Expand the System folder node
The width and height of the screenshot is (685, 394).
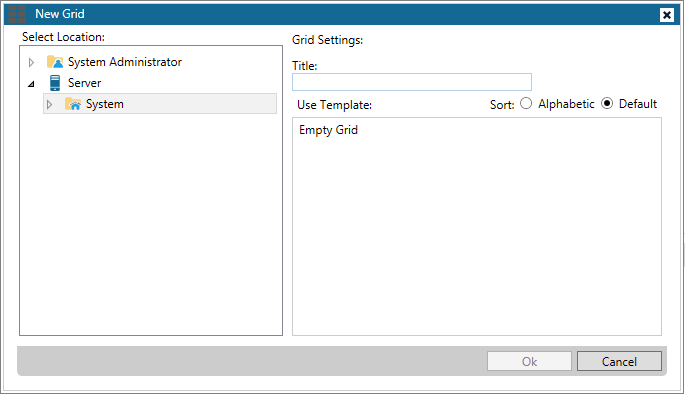(49, 104)
